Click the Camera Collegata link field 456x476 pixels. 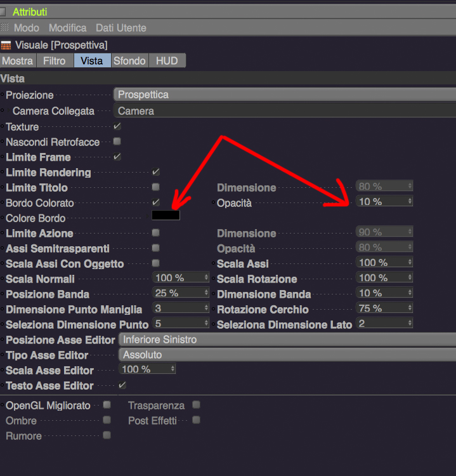tap(285, 110)
